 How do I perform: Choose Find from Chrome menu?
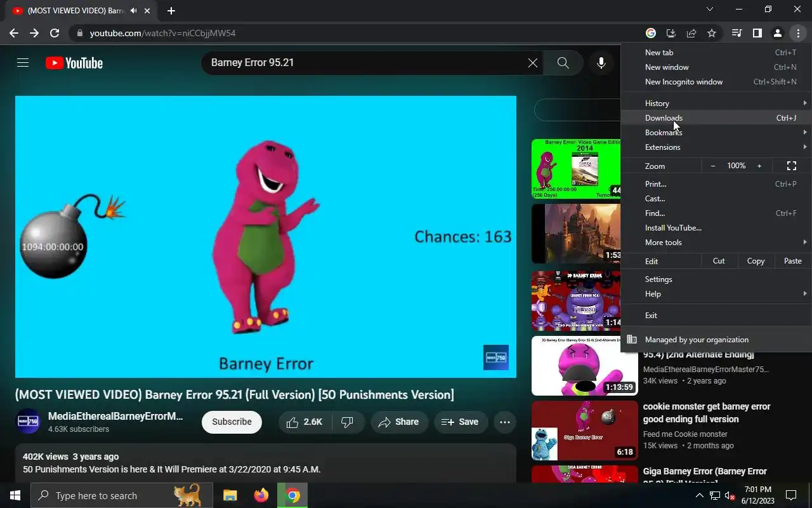pos(716,213)
